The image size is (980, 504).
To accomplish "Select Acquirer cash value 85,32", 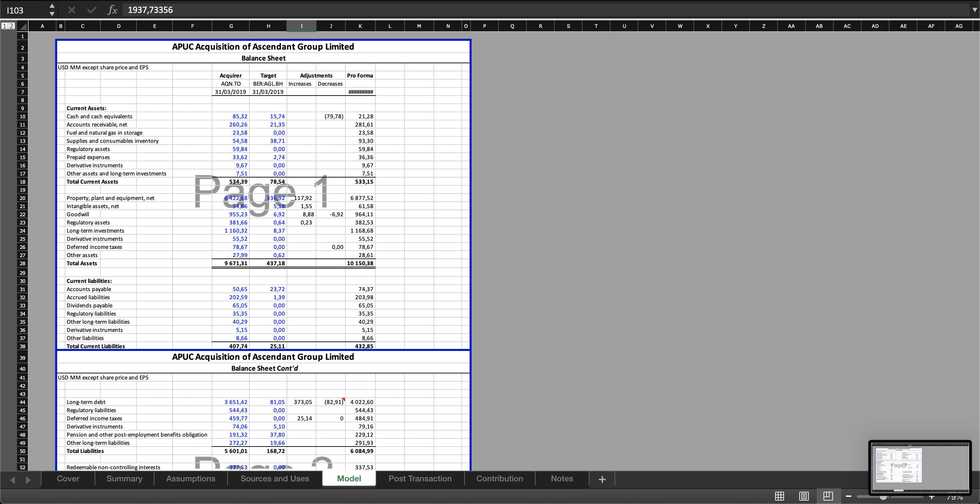I will [x=231, y=116].
